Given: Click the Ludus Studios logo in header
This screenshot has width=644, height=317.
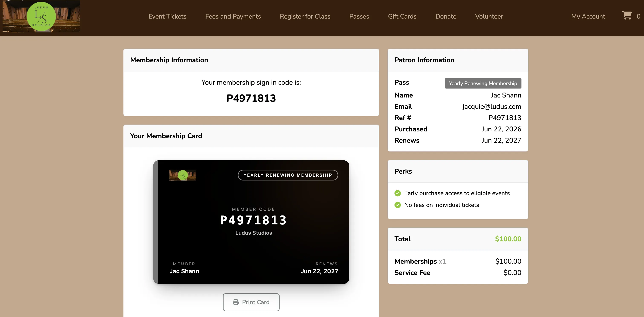Looking at the screenshot, I should pos(41,16).
